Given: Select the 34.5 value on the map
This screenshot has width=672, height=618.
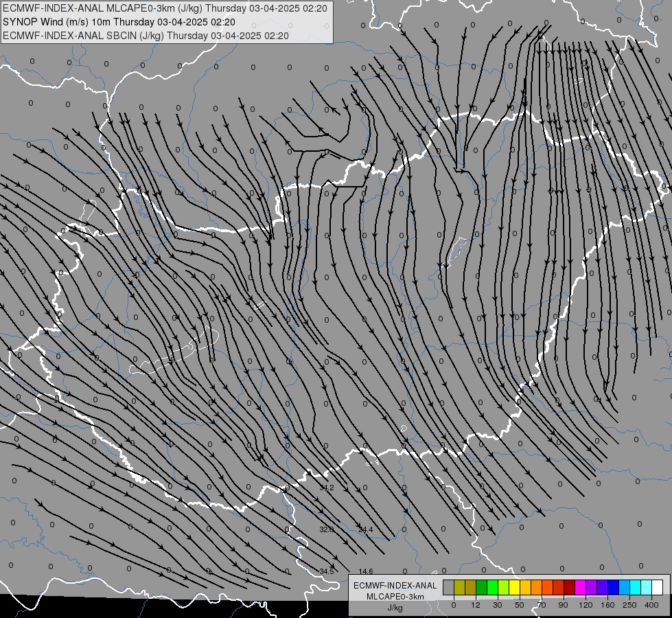Looking at the screenshot, I should (x=327, y=571).
